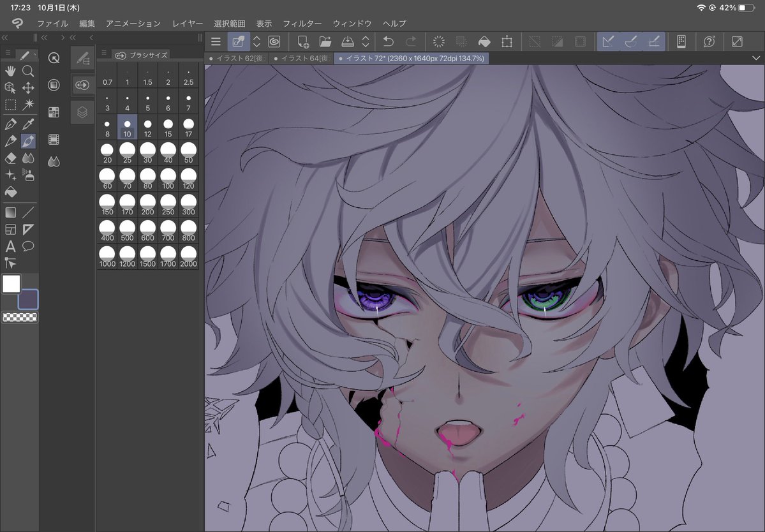Image resolution: width=765 pixels, height=532 pixels.
Task: Toggle Snap to Special Ruler
Action: point(631,41)
